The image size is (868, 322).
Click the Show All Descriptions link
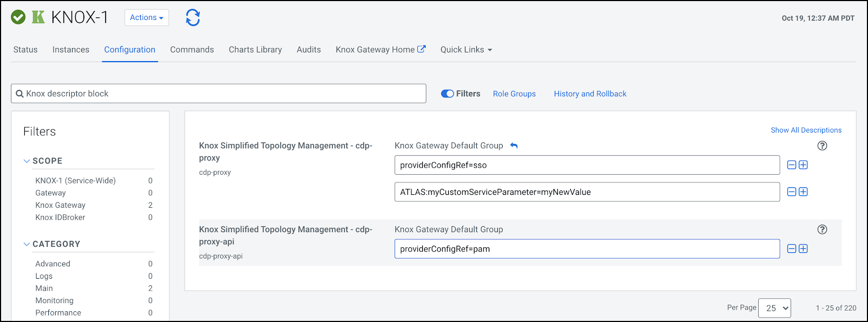tap(806, 130)
